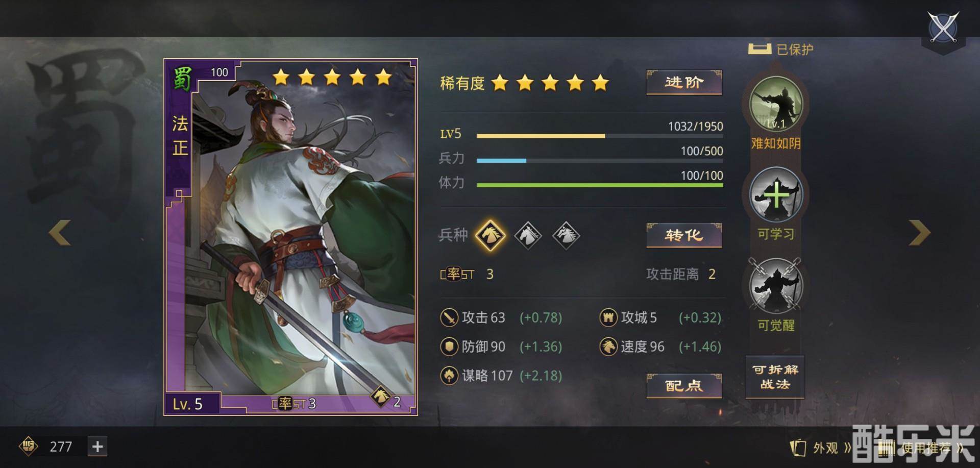980x468 pixels.
Task: Open the 配点 attribute points button
Action: pyautogui.click(x=684, y=386)
